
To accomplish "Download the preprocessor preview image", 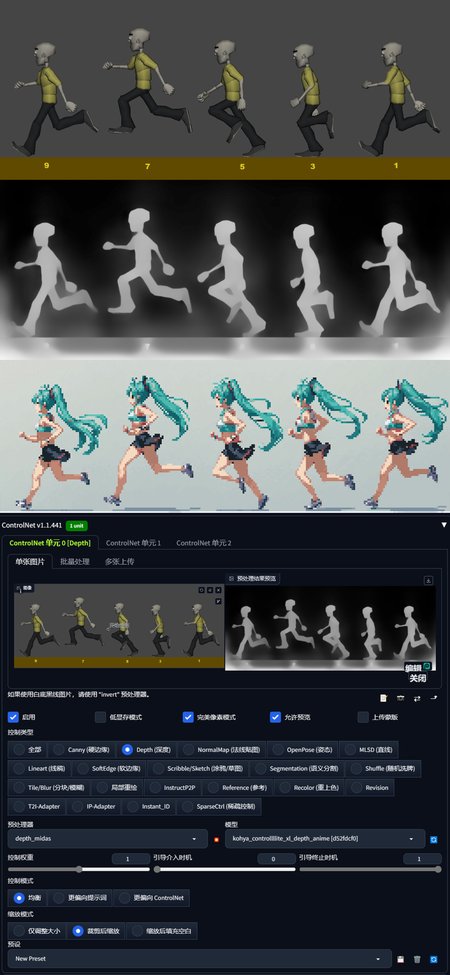I will click(x=428, y=580).
